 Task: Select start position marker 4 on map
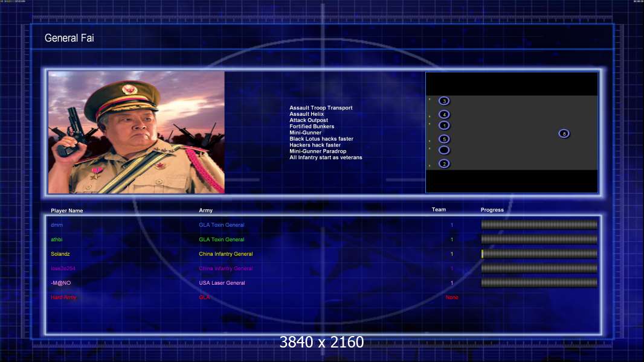click(x=444, y=115)
